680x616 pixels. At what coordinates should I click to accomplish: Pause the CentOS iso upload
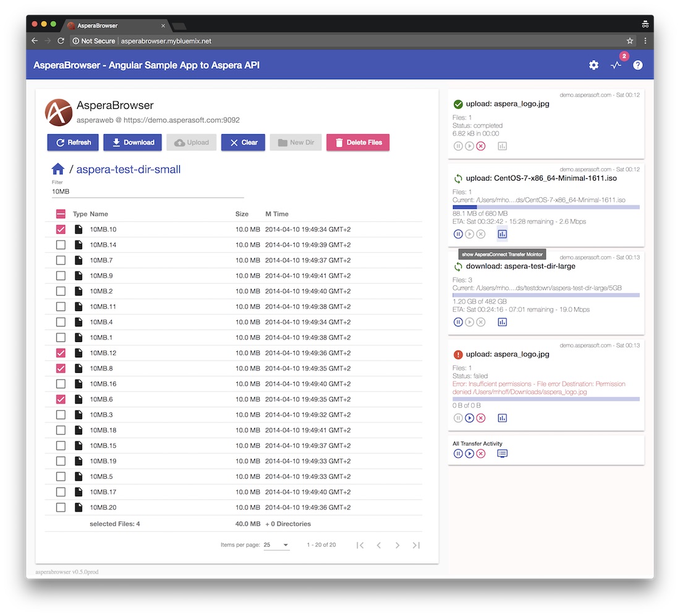(458, 234)
